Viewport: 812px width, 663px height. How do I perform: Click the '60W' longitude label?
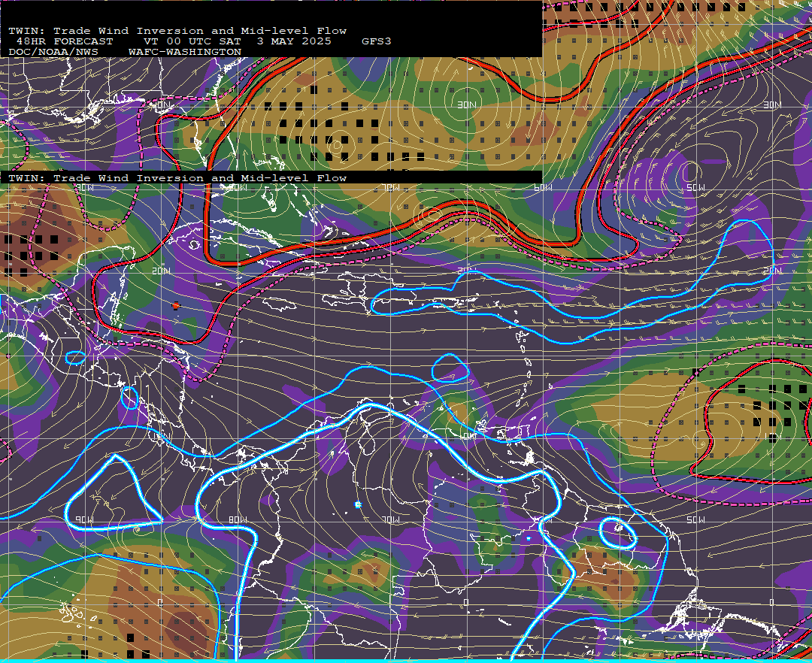point(543,187)
